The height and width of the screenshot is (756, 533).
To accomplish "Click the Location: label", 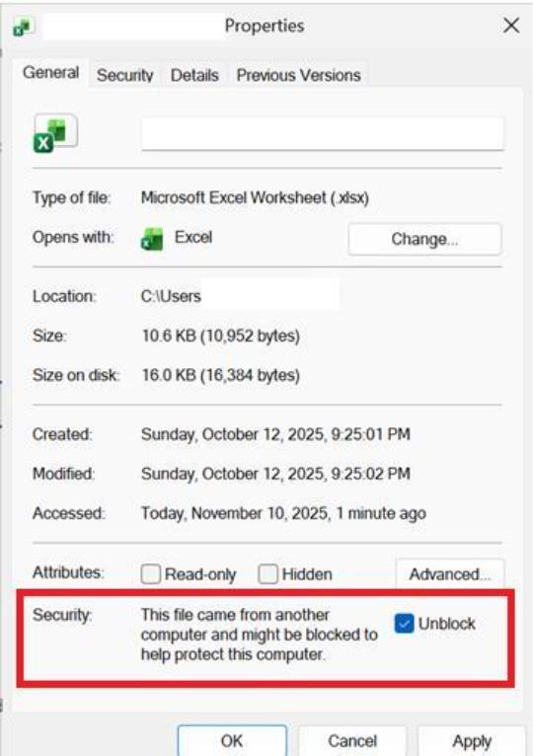I will 64,296.
